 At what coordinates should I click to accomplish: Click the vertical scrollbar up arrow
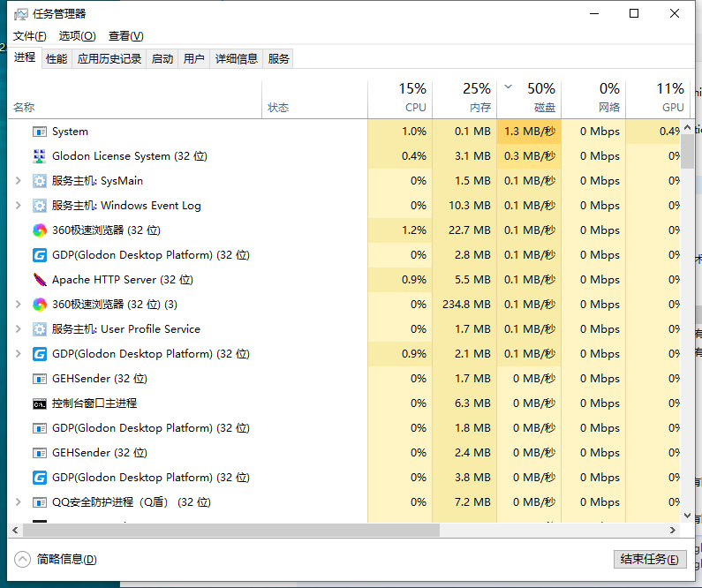[687, 127]
